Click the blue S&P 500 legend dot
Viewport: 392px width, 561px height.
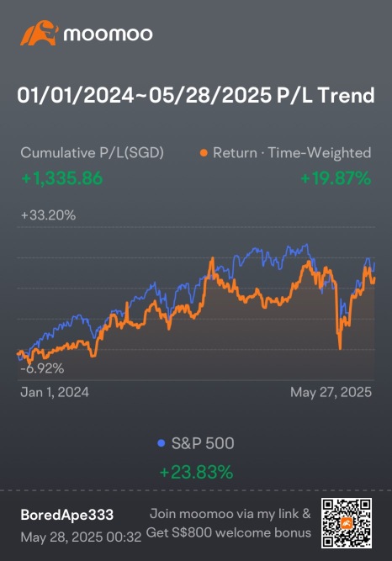pyautogui.click(x=162, y=443)
